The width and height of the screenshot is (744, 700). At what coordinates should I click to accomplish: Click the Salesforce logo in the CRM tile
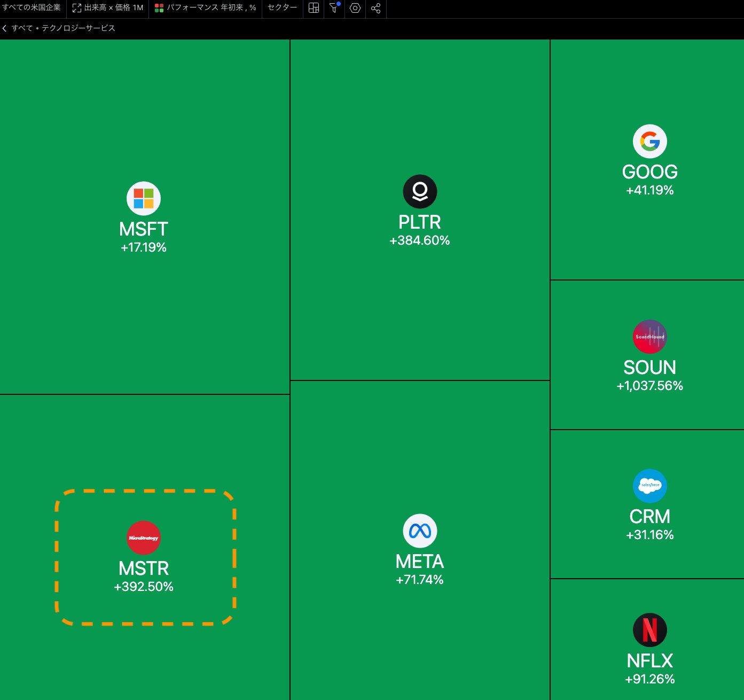click(x=650, y=486)
